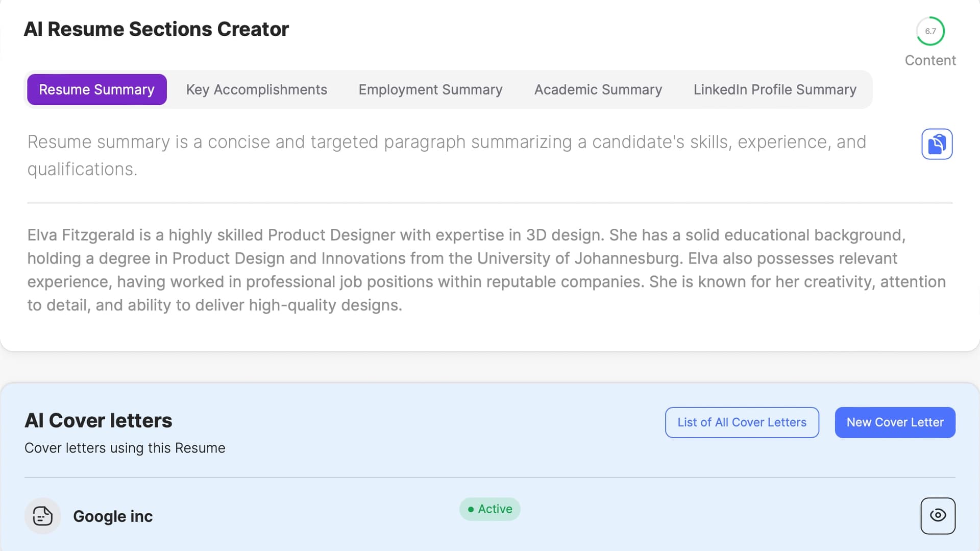Click the Content label under the score
Image resolution: width=980 pixels, height=551 pixels.
click(930, 60)
